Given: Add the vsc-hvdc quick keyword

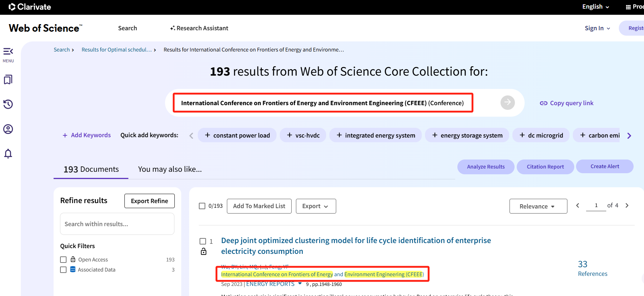Looking at the screenshot, I should [303, 135].
